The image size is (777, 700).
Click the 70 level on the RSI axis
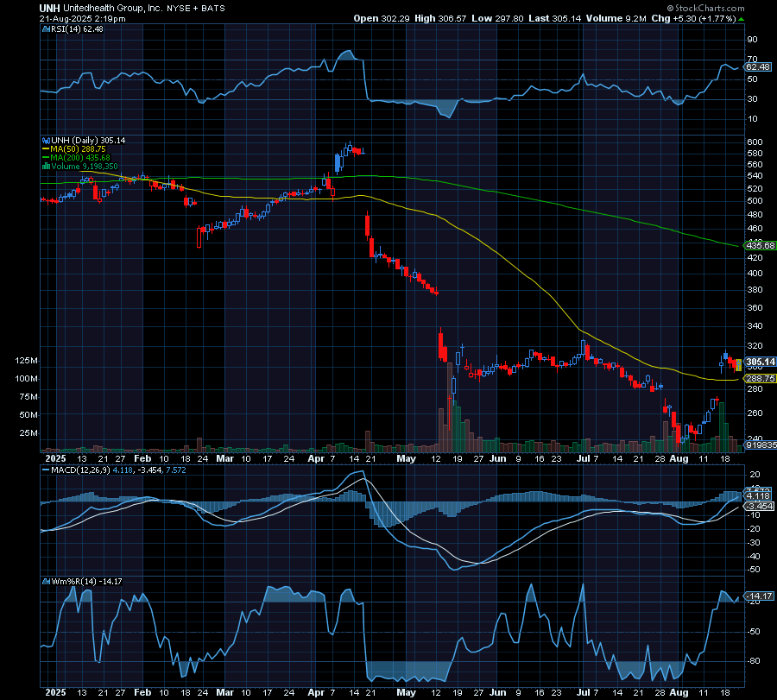[x=753, y=60]
